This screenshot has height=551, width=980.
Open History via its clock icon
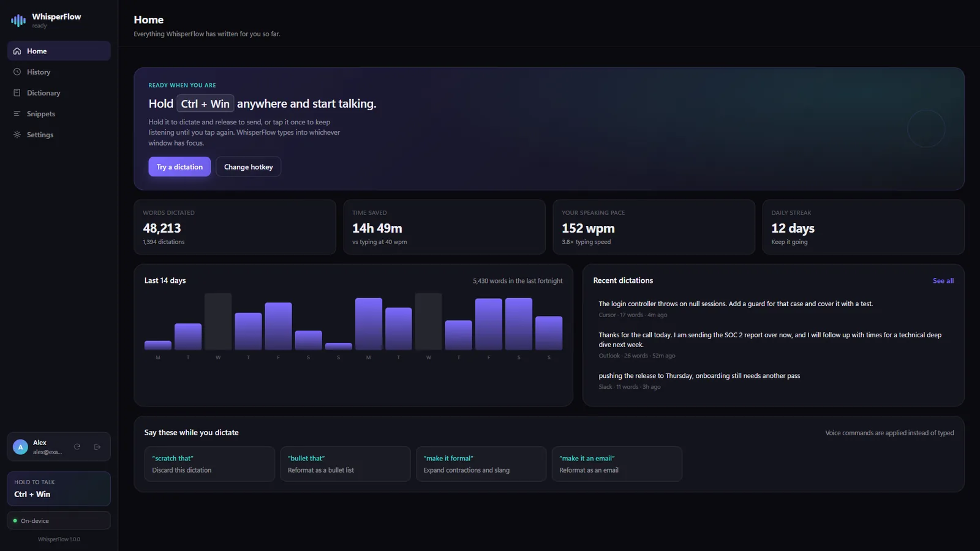click(x=17, y=72)
